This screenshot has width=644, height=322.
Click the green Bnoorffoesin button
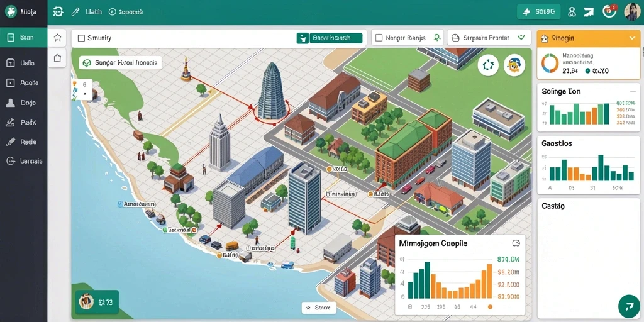coord(330,38)
